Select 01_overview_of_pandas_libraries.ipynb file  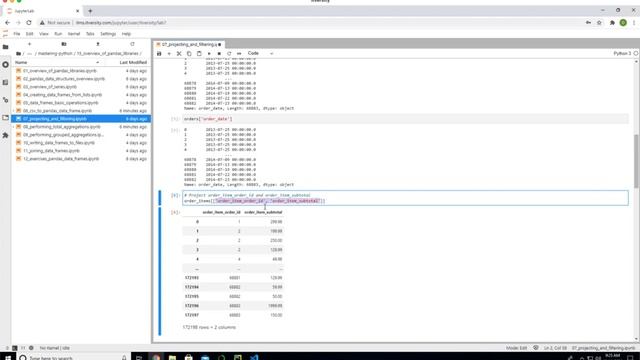coord(81,71)
